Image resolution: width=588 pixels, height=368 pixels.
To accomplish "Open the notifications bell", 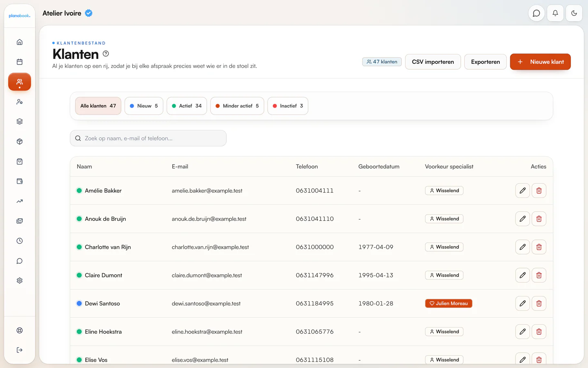I will [x=555, y=13].
